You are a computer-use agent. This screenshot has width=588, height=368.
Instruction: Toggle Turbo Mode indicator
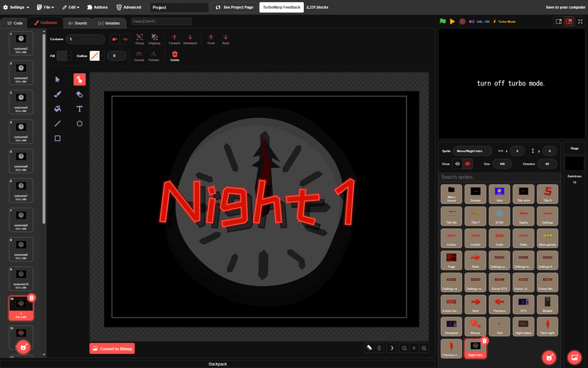tap(504, 22)
